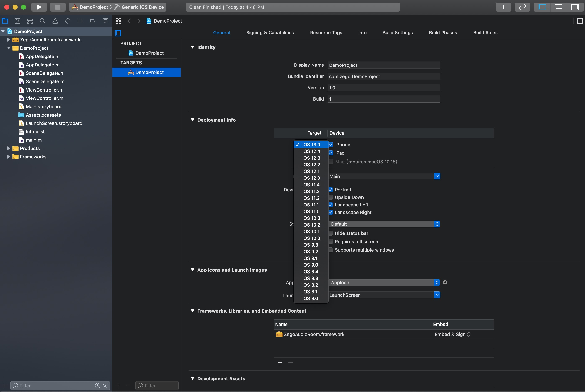The width and height of the screenshot is (585, 392).
Task: Disable Landscape Left orientation
Action: click(331, 205)
